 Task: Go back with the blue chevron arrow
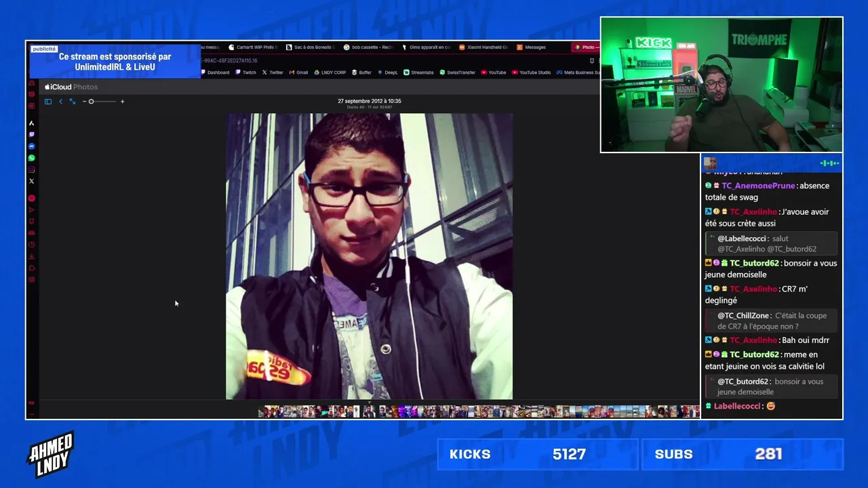click(x=60, y=102)
